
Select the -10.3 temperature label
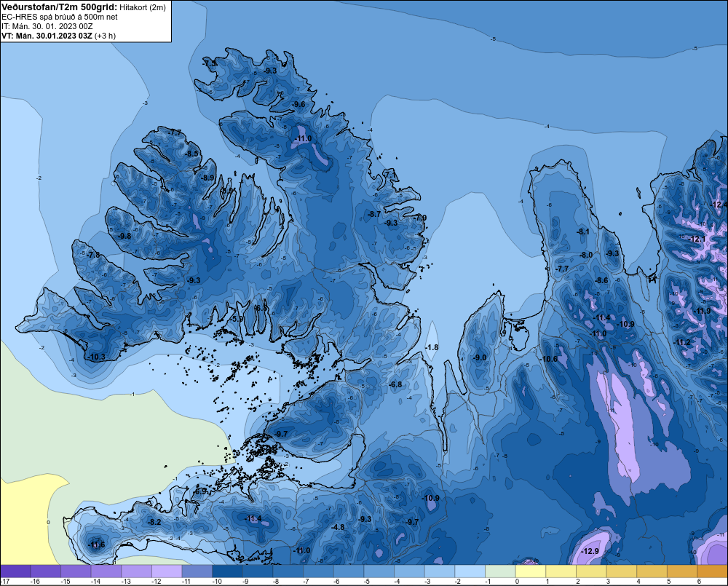coord(97,357)
